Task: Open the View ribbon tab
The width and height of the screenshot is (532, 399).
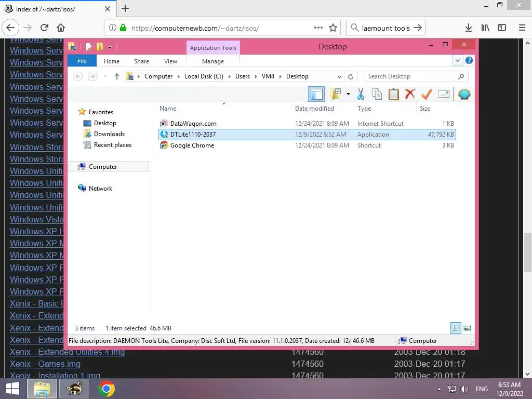Action: click(170, 61)
